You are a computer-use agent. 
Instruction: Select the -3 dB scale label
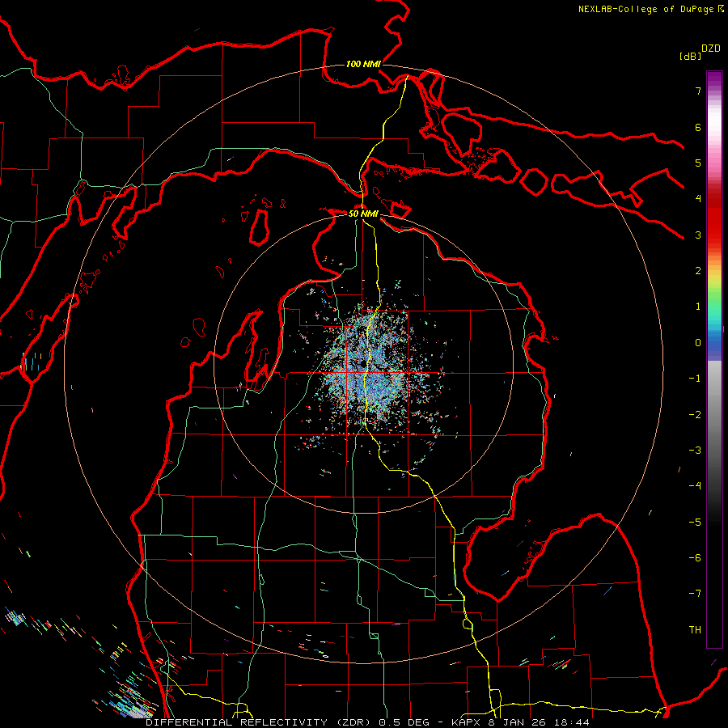coord(695,451)
